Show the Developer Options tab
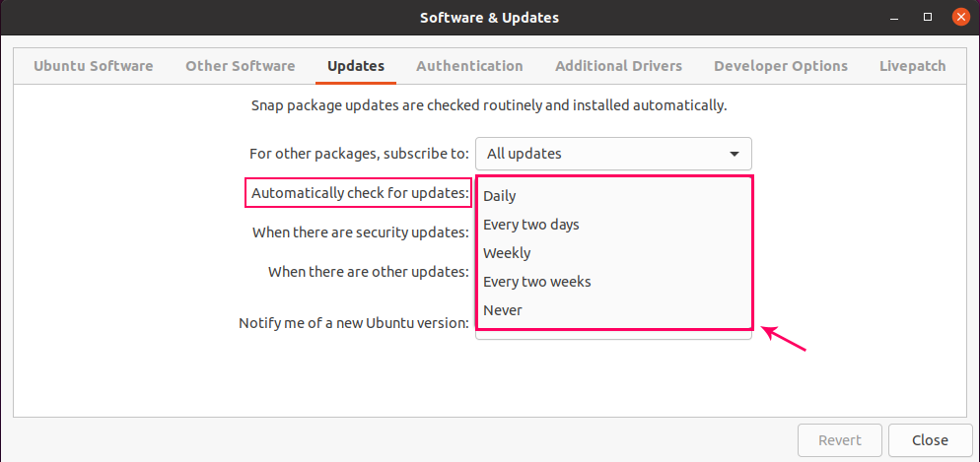 click(x=781, y=66)
